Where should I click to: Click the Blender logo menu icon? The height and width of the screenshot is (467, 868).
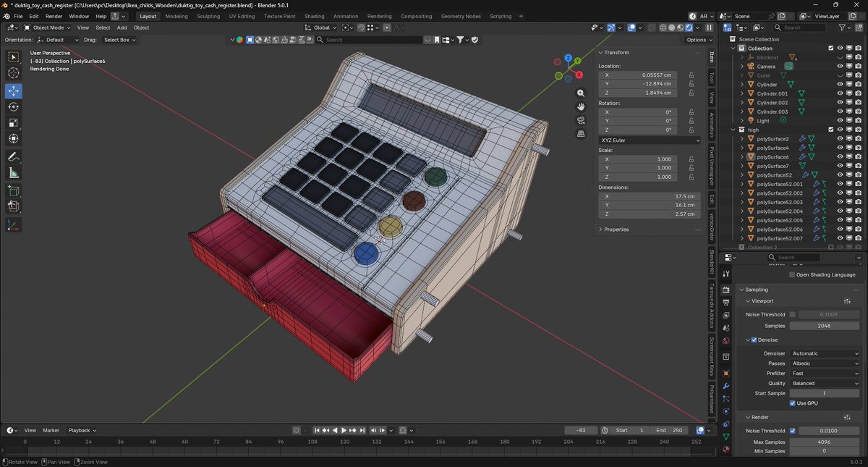7,16
